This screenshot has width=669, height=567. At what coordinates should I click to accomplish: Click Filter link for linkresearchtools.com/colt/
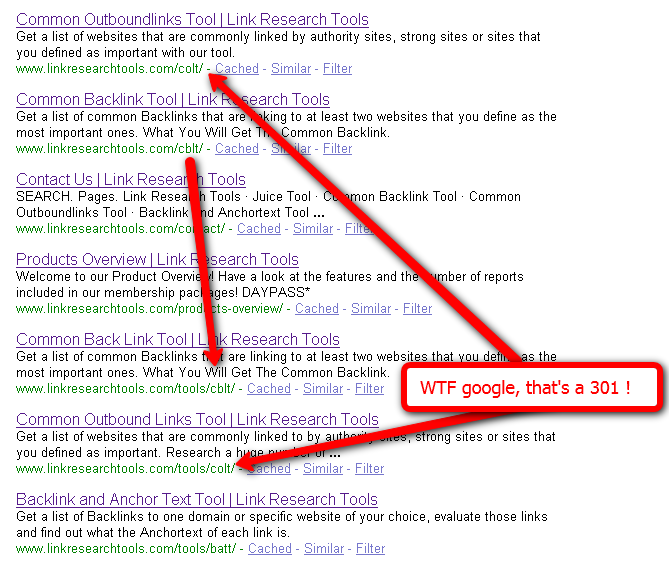pyautogui.click(x=337, y=68)
